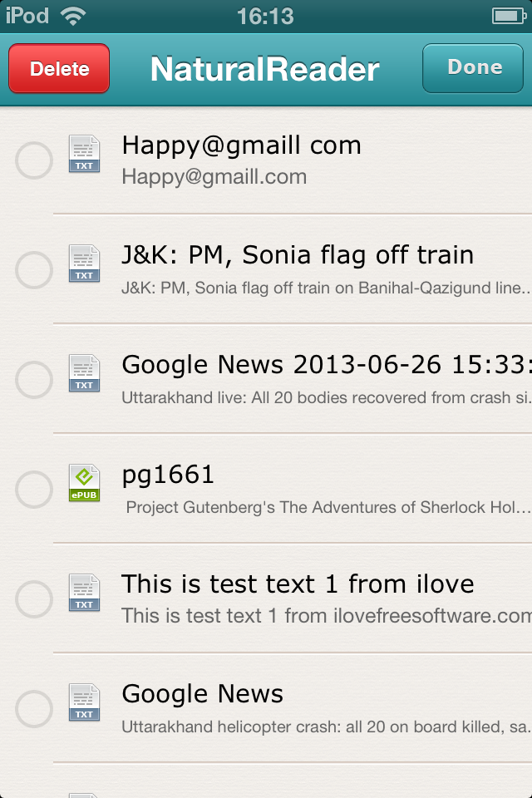The width and height of the screenshot is (532, 798).
Task: Open 'J&K: PM, Sonia flag off train' title
Action: [298, 255]
